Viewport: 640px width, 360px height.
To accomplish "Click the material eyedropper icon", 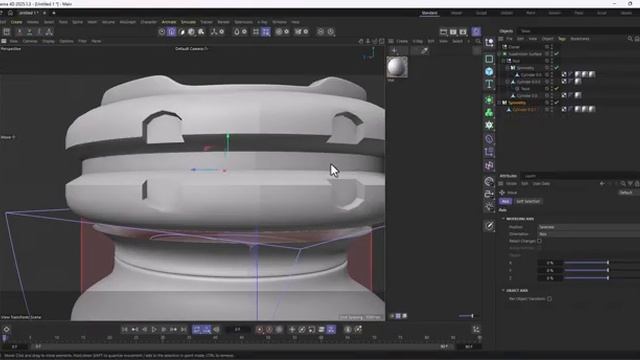I will click(424, 51).
